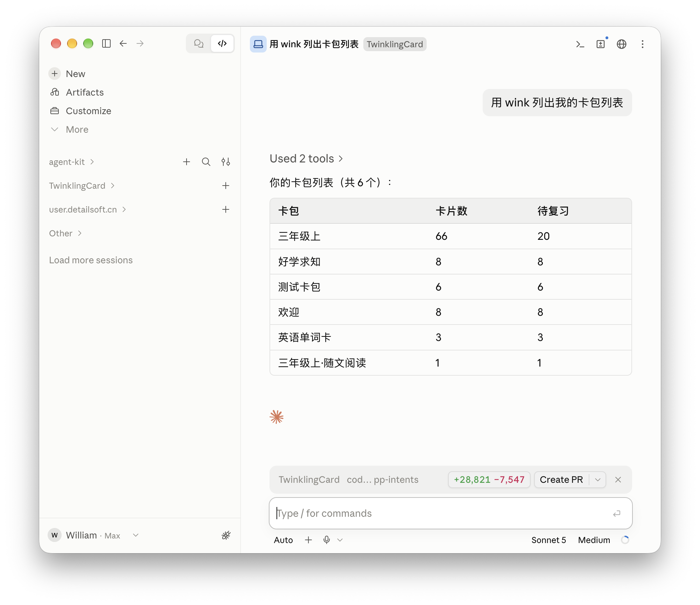The image size is (700, 605).
Task: Expand the agent-kit project group
Action: point(71,162)
